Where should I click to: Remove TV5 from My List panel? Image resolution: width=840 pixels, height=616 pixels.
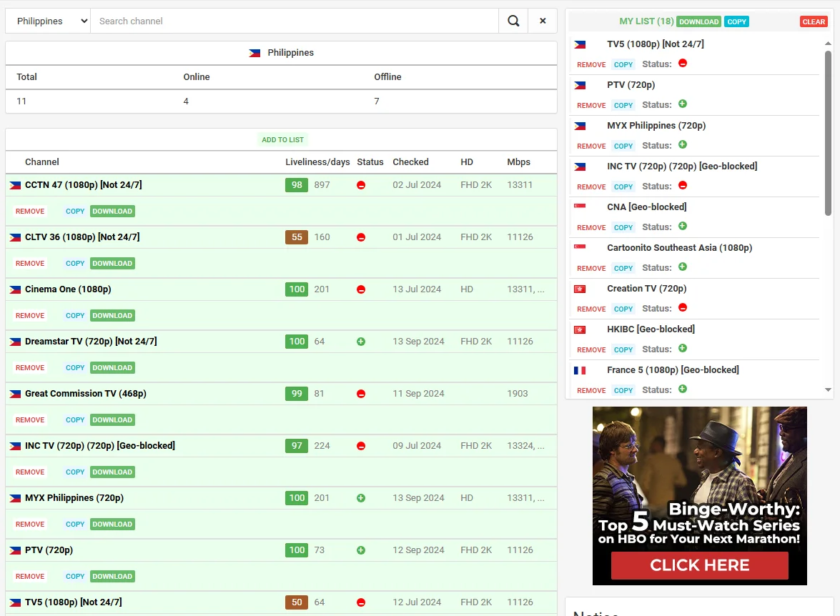(x=591, y=65)
